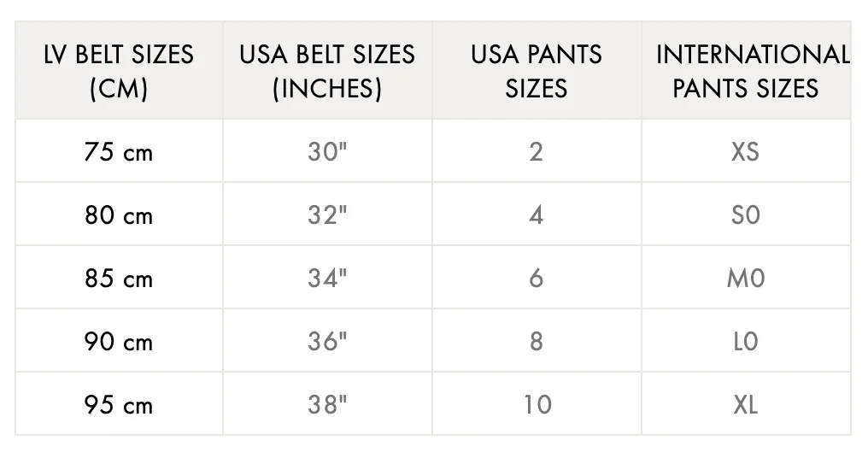The image size is (868, 458).
Task: Click the S0 international size cell
Action: click(746, 214)
